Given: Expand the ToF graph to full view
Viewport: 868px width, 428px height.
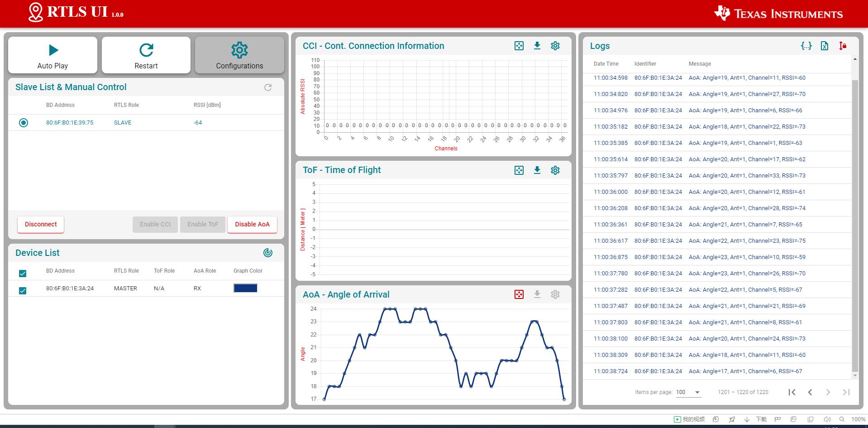Looking at the screenshot, I should pyautogui.click(x=519, y=170).
